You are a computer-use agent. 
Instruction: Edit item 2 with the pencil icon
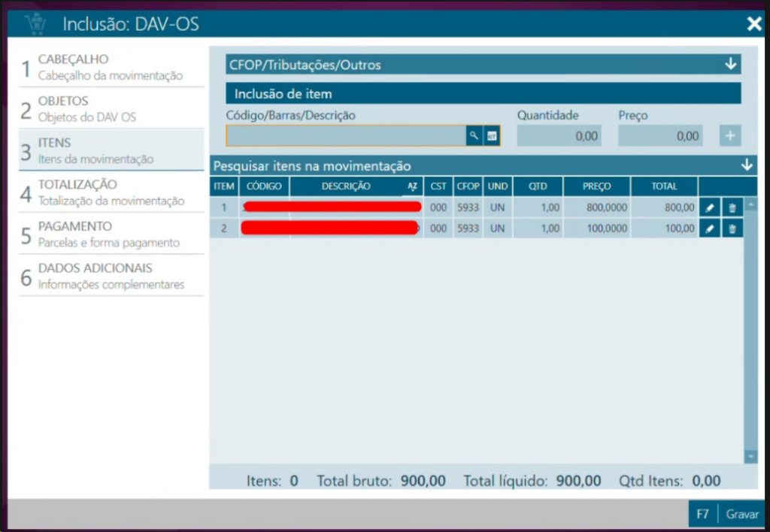(x=710, y=228)
